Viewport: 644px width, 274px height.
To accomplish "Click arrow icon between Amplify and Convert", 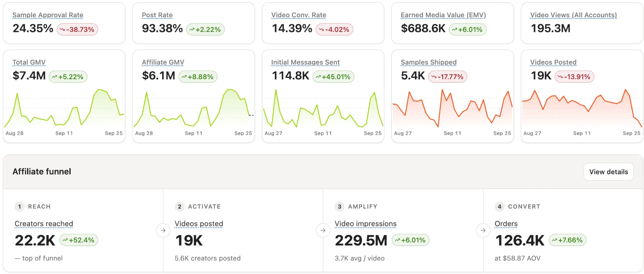I will click(483, 231).
